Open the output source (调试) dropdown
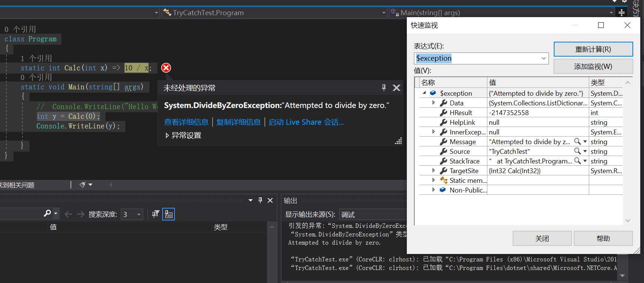This screenshot has height=283, width=644. coord(373,214)
